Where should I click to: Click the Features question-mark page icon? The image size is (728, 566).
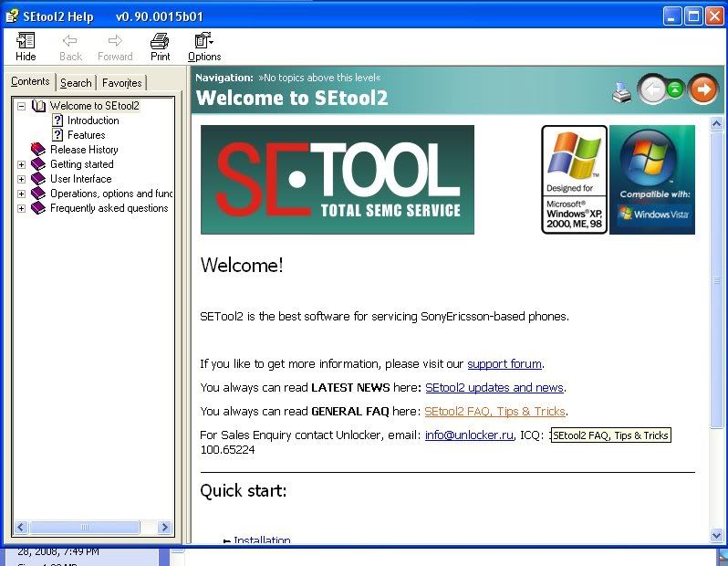pyautogui.click(x=57, y=135)
